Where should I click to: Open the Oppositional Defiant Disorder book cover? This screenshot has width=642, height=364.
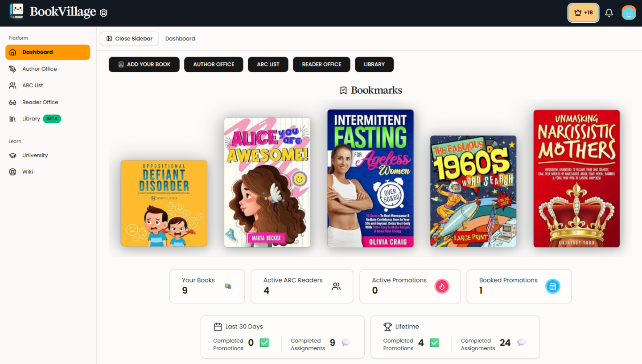pyautogui.click(x=164, y=203)
